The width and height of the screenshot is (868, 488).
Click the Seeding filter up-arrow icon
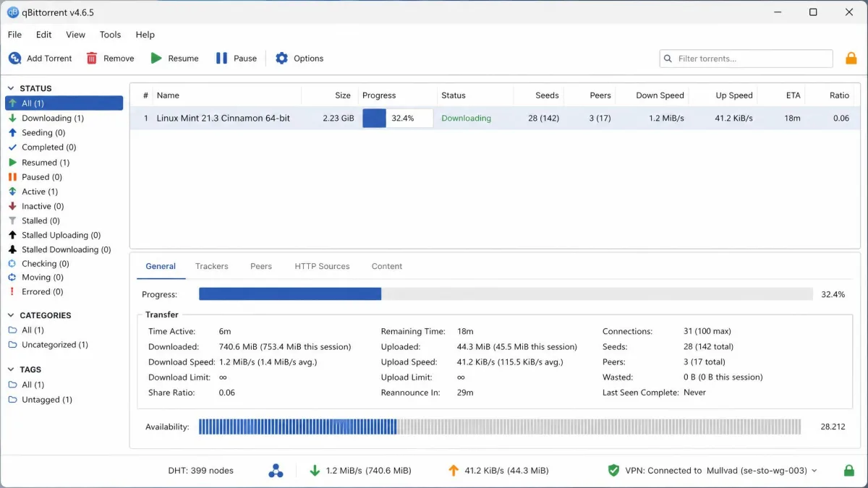(12, 133)
